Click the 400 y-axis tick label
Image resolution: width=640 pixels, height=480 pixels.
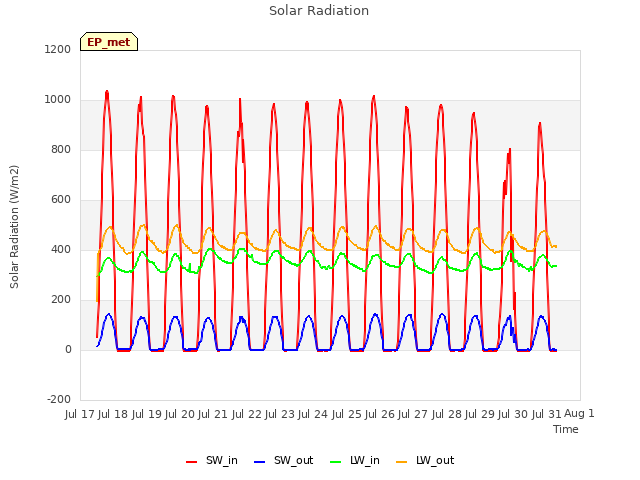(x=61, y=249)
